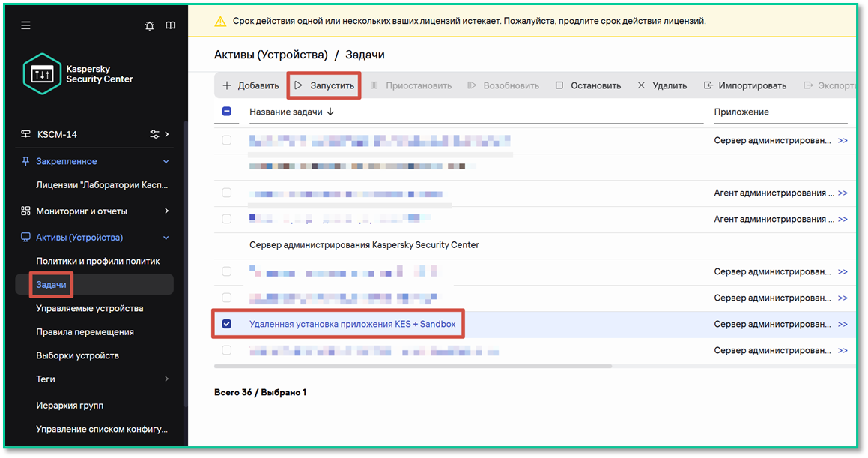
Task: Click the Всего 36 / Выбрано 1 counter
Action: click(260, 392)
